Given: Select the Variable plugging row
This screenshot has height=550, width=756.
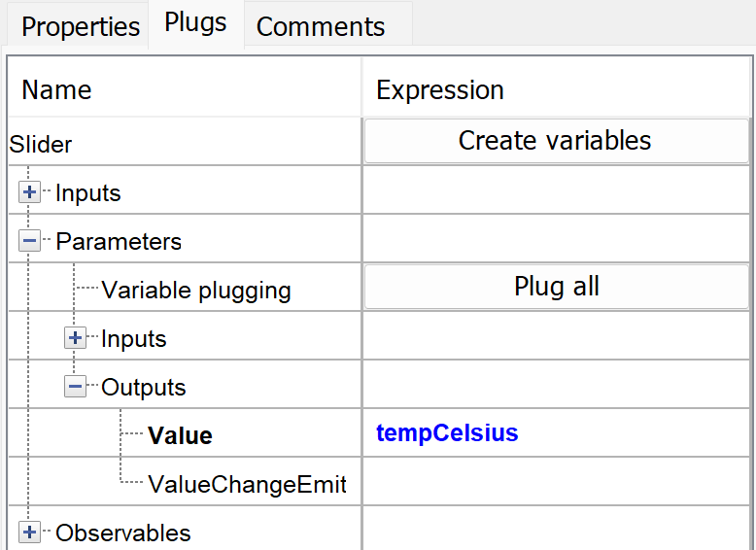Looking at the screenshot, I should click(195, 290).
